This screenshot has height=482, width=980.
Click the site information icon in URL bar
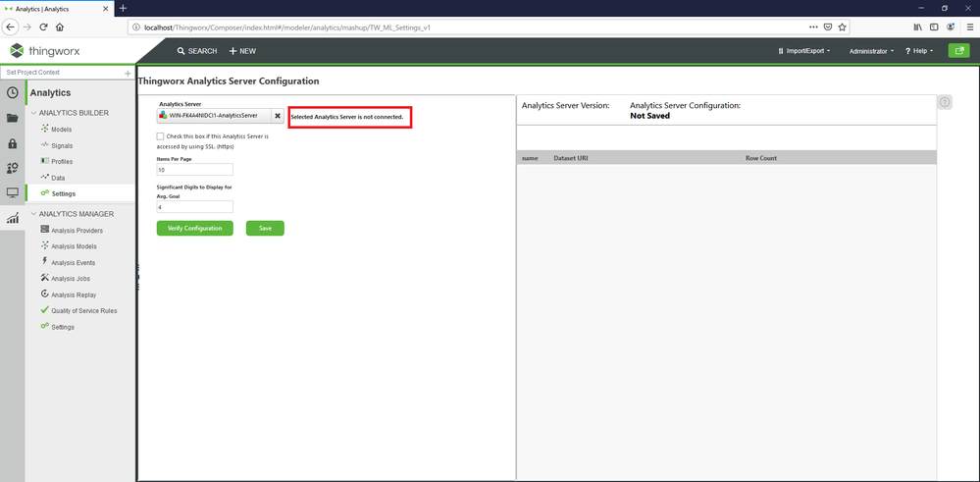coord(136,27)
